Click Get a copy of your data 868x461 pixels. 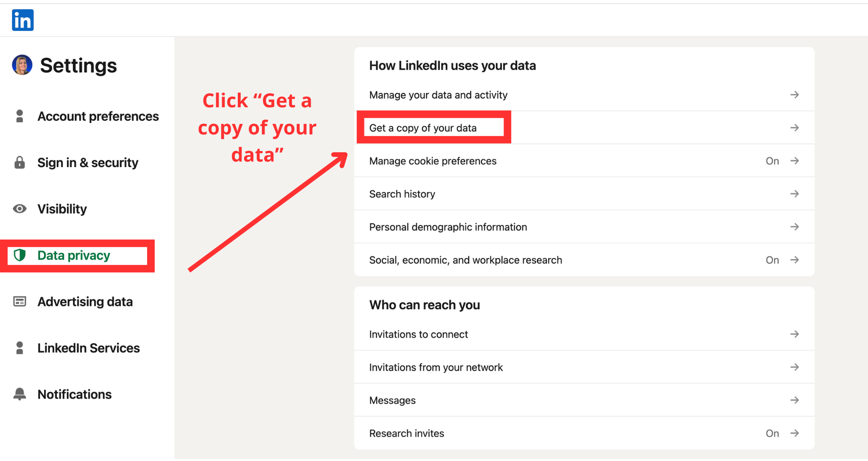coord(423,127)
